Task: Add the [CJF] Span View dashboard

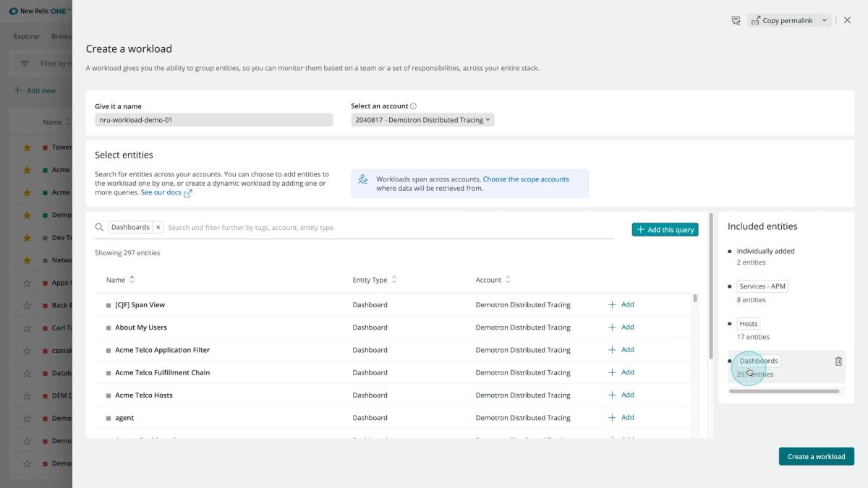Action: pos(621,304)
